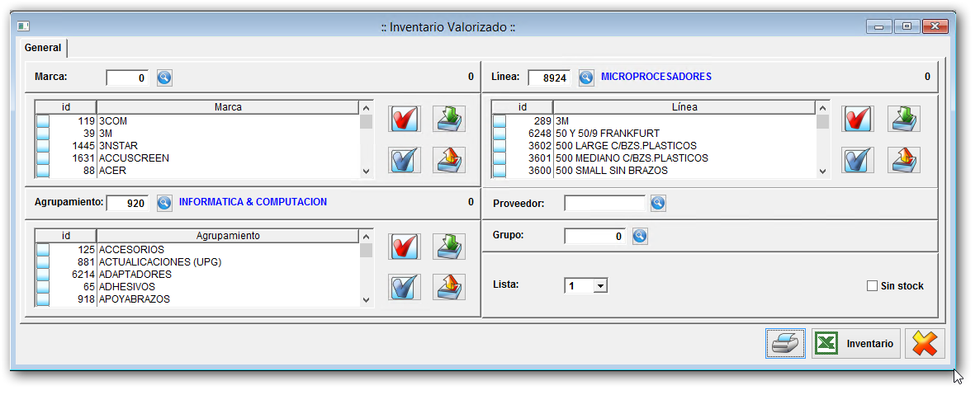Click the MICROPROCESADORES blue label
Viewport: 980px width, 395px height.
656,77
